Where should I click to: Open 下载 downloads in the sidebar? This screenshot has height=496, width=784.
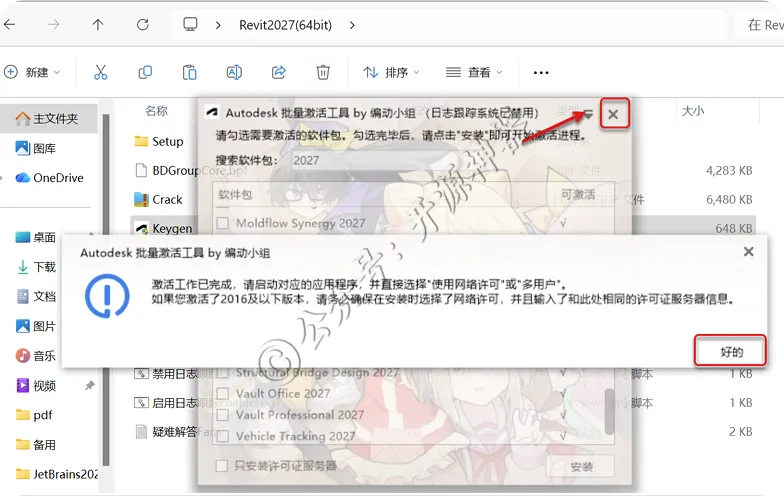coord(36,266)
